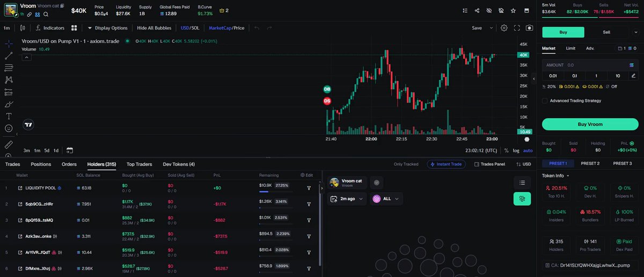Select the pattern drawing tool

(9, 79)
